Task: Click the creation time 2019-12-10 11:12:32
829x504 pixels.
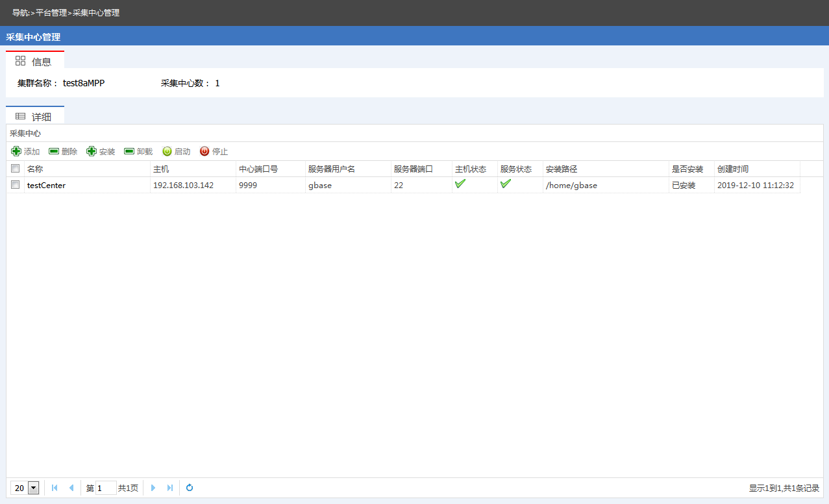Action: [756, 186]
